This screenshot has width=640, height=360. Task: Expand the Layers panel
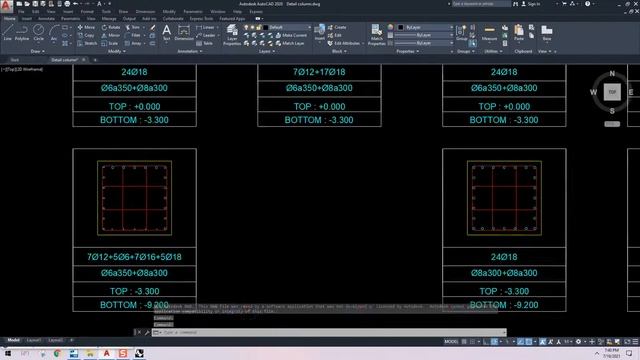(267, 51)
